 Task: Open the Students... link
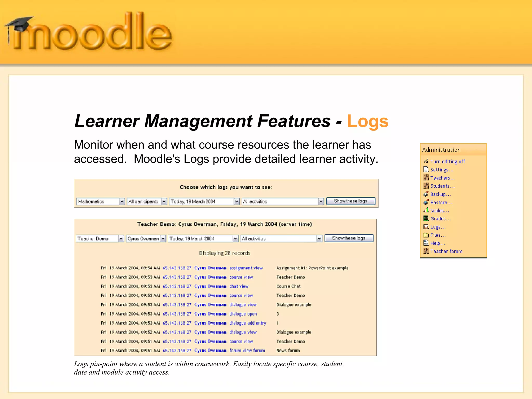tap(442, 186)
